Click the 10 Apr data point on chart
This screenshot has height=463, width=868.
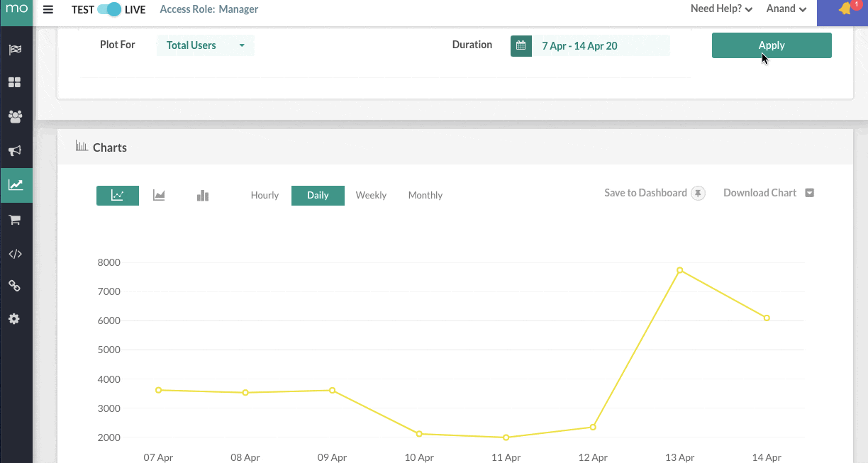tap(419, 434)
